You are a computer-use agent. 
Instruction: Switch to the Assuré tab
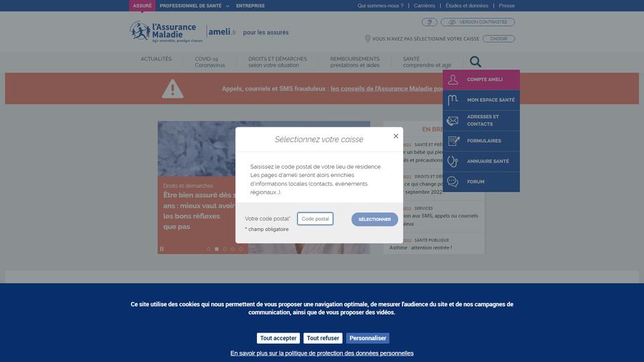point(142,6)
